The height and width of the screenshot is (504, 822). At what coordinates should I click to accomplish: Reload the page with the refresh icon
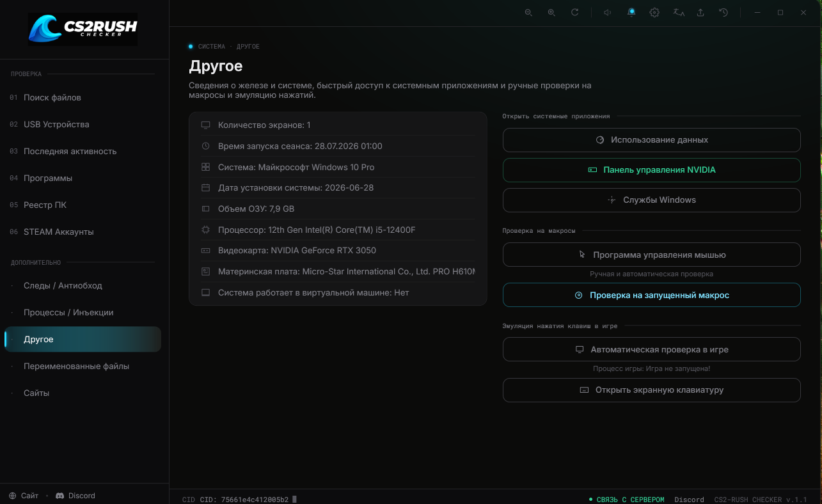click(574, 13)
